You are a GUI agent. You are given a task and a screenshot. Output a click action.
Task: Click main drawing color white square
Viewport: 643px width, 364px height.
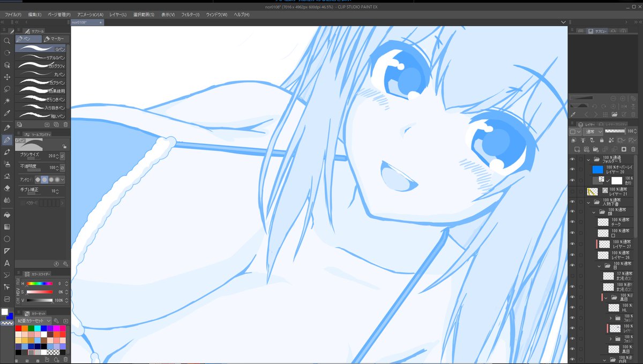coord(5,312)
